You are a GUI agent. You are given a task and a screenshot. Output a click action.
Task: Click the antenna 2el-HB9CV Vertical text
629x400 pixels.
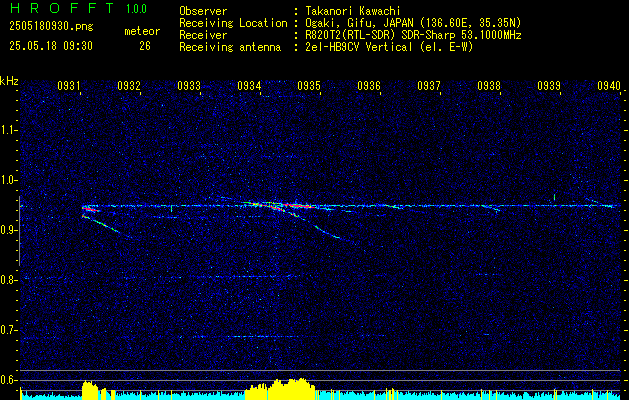pyautogui.click(x=357, y=47)
